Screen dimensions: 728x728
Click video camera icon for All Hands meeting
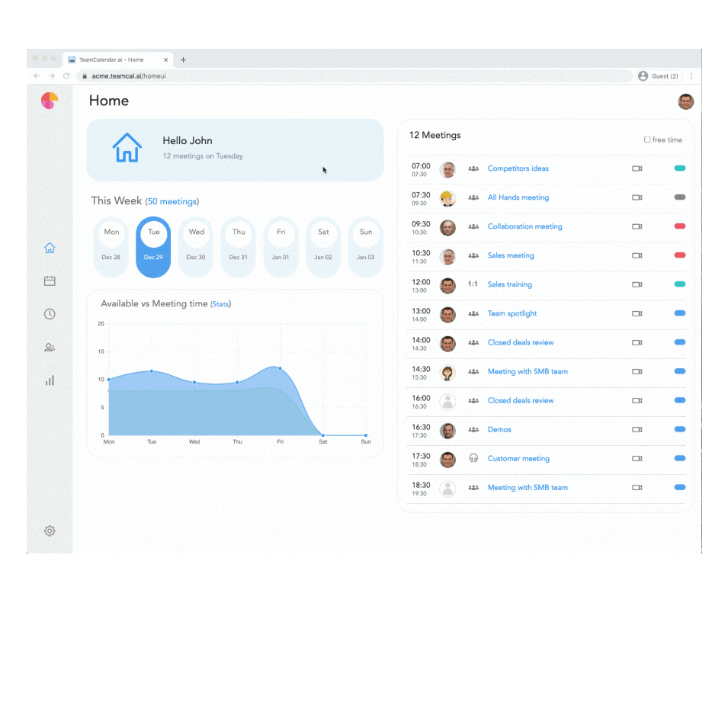(x=637, y=197)
